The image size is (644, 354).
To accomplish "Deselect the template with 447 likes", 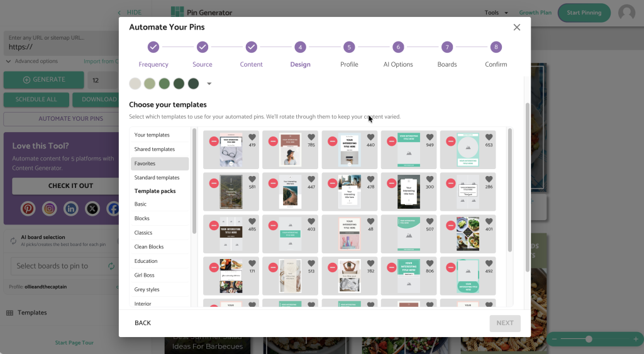I will pos(273,183).
